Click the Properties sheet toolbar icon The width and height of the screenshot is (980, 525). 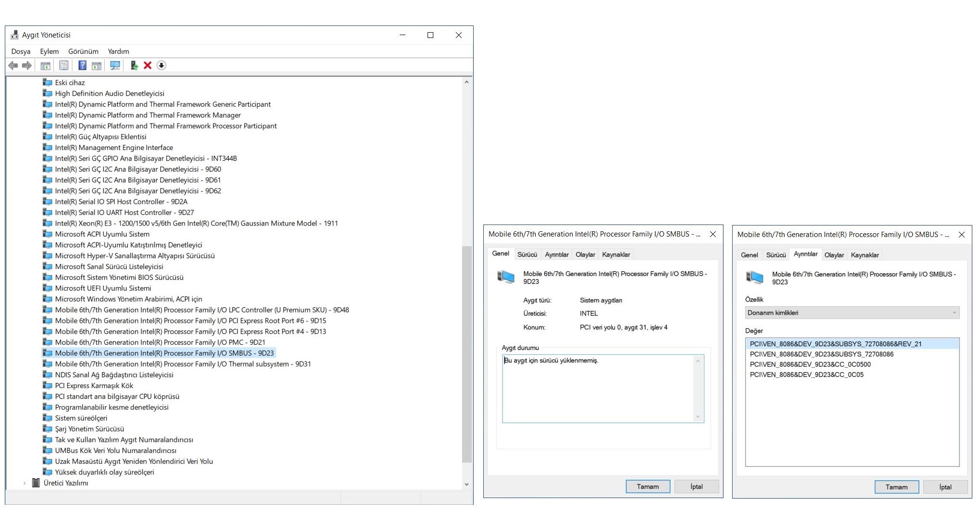64,65
